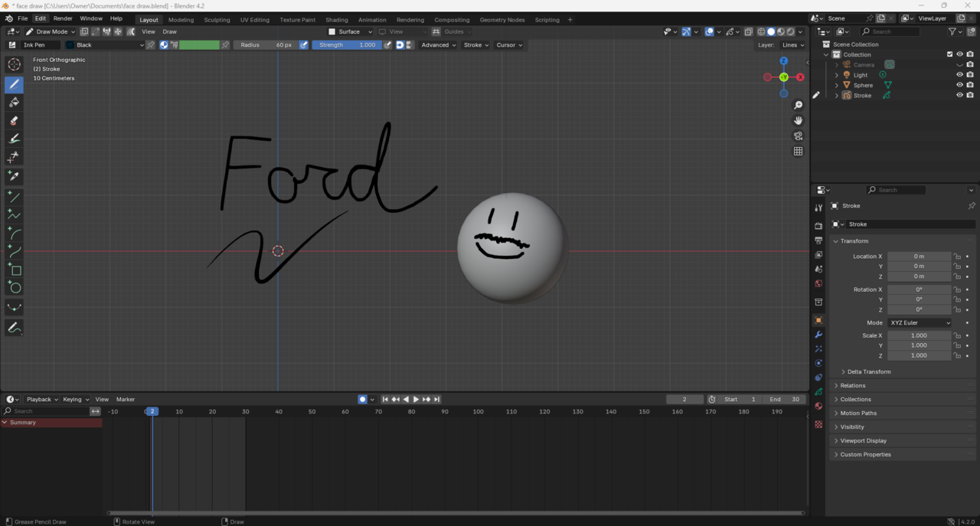Image resolution: width=980 pixels, height=526 pixels.
Task: Select the Tint tool
Action: [x=14, y=139]
